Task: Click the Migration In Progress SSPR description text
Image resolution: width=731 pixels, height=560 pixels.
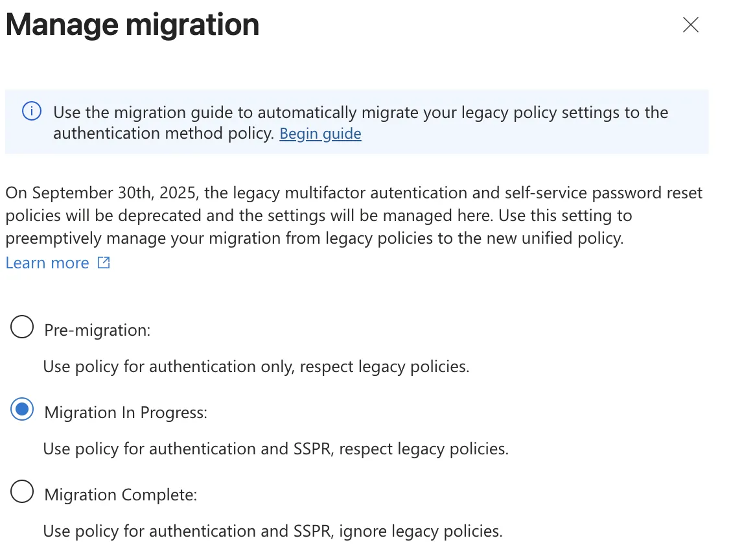Action: coord(275,449)
